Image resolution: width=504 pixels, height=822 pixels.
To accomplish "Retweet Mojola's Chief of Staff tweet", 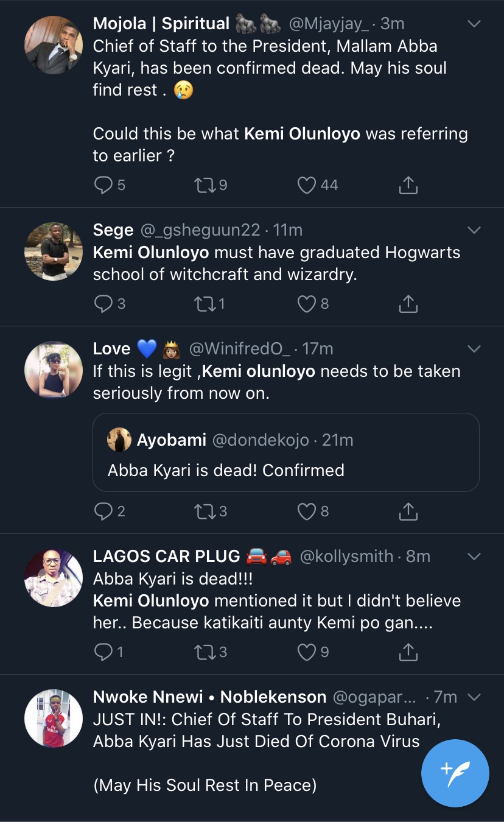I will [x=204, y=185].
